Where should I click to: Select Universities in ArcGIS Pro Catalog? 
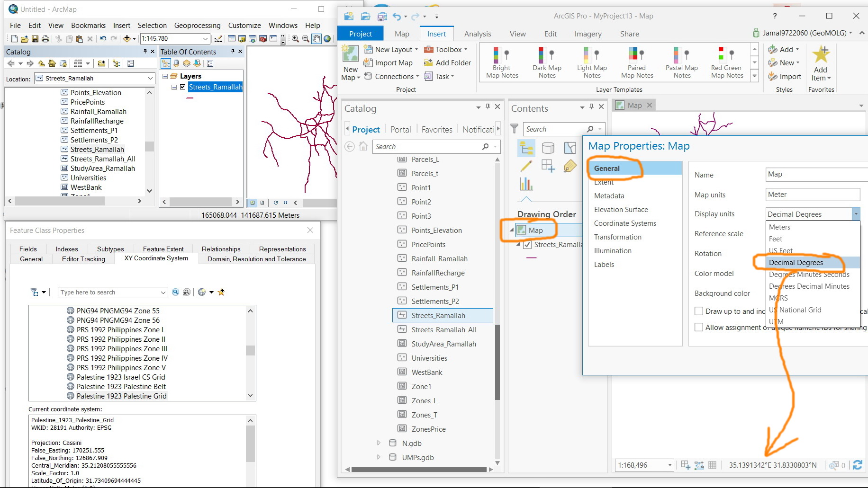point(429,358)
